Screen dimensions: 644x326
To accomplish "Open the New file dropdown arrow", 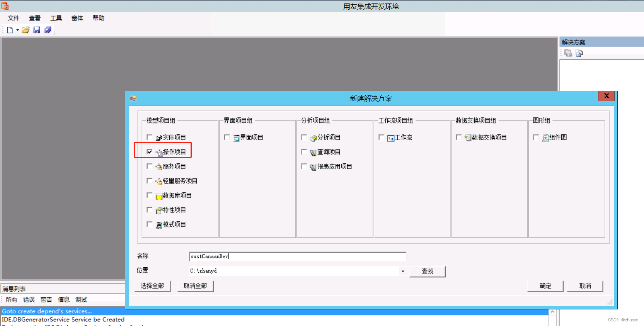I will pos(17,30).
